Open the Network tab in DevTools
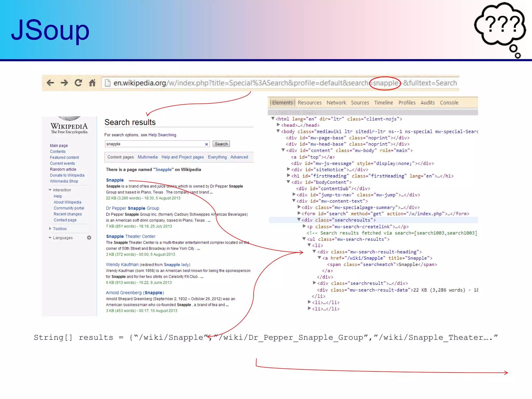 click(x=336, y=103)
